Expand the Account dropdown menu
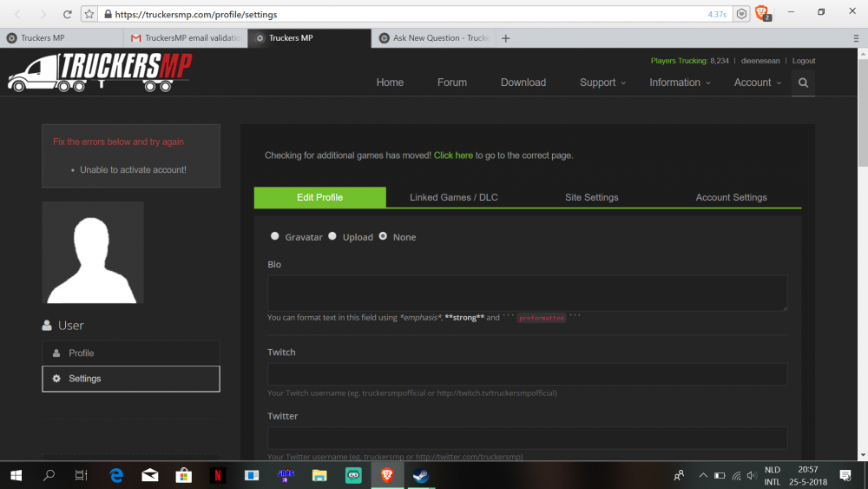Image resolution: width=868 pixels, height=489 pixels. pos(757,83)
